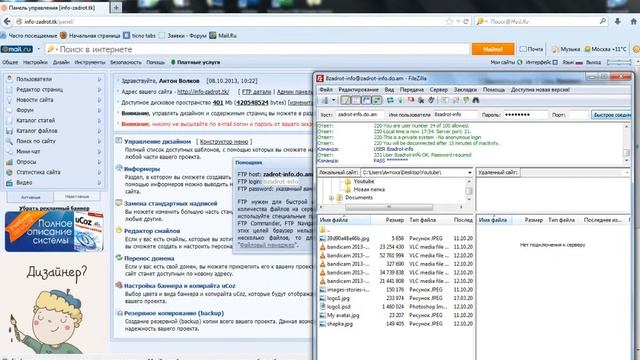The image size is (640, 360).
Task: Toggle remote directory tree display in FileZilla
Action: pos(366,100)
